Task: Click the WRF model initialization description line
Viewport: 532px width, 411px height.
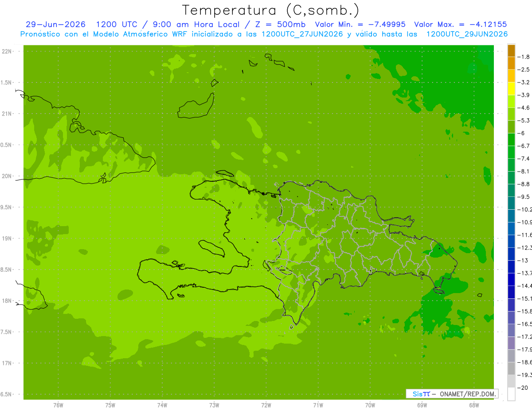Action: coord(264,34)
